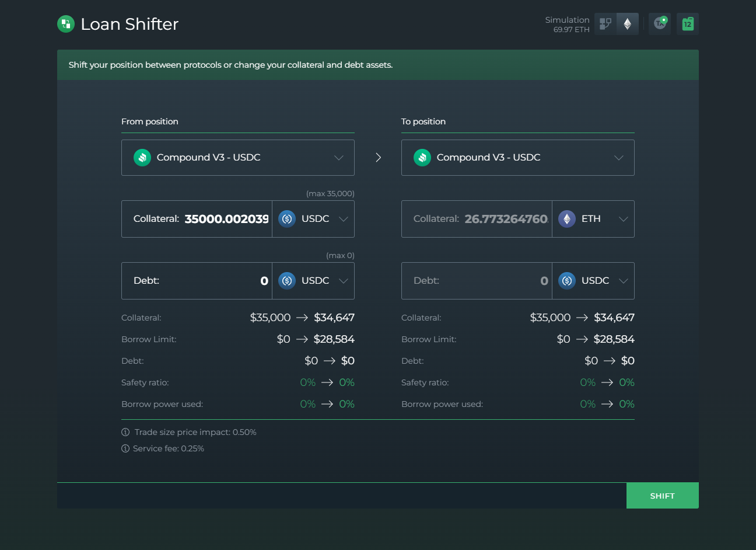Click the arrow between From and To positions
The height and width of the screenshot is (550, 756).
(378, 158)
